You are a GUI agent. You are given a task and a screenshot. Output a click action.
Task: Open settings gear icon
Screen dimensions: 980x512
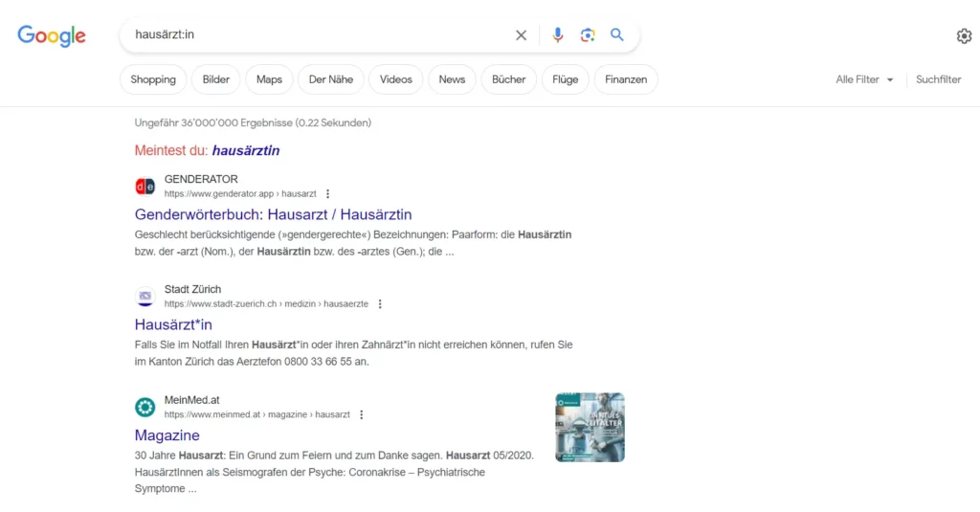point(964,36)
